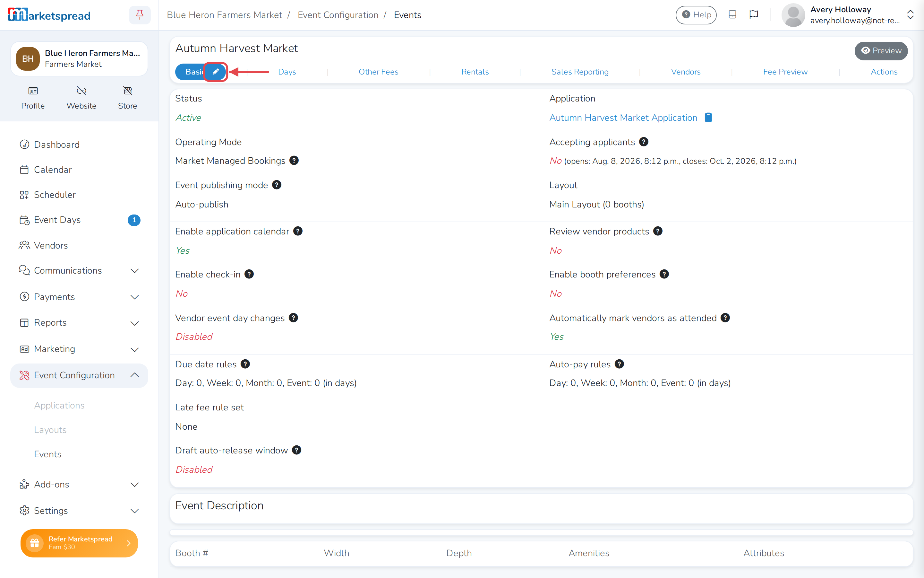924x578 pixels.
Task: Collapse the Event Configuration menu
Action: click(80, 375)
